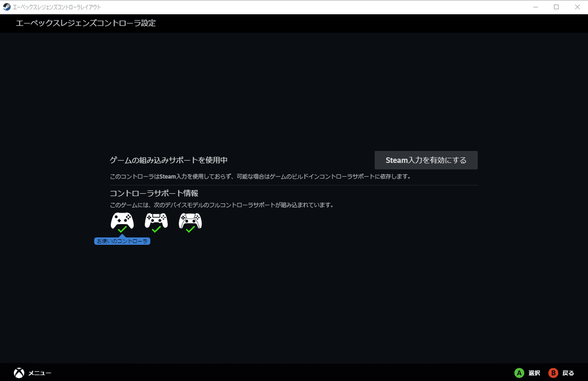Viewport: 588px width, 381px height.
Task: Click the このゲームには、次のデバイスモデル description text
Action: click(x=222, y=205)
